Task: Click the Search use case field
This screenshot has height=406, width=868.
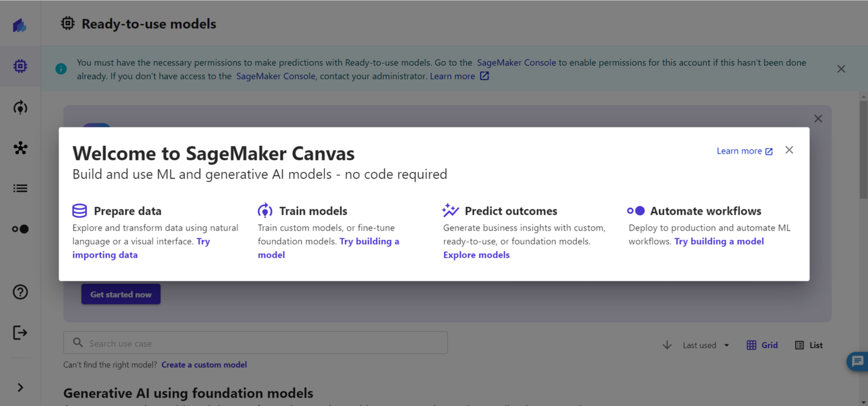Action: tap(256, 343)
